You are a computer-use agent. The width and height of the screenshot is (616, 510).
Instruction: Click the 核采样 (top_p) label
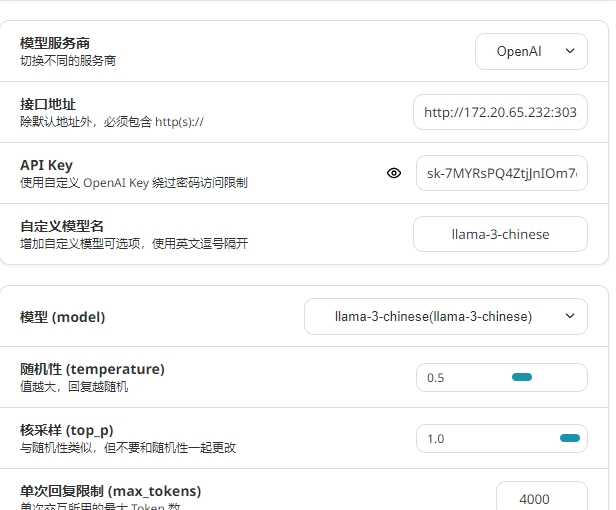click(66, 430)
